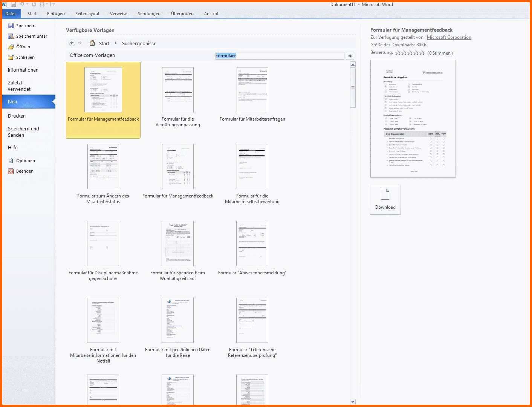This screenshot has width=532, height=407.
Task: Click the Speichern unter icon
Action: tap(11, 36)
